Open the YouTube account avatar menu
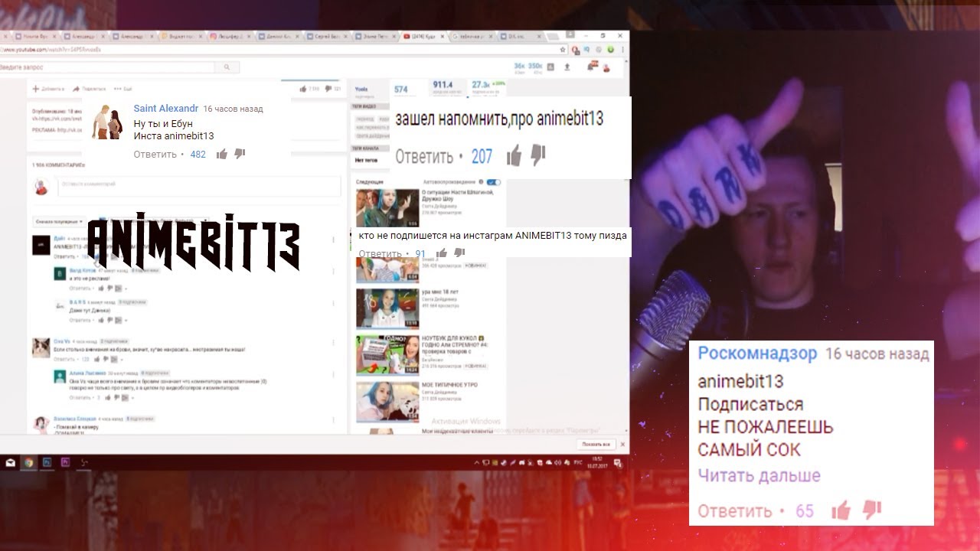980x551 pixels. (x=606, y=68)
